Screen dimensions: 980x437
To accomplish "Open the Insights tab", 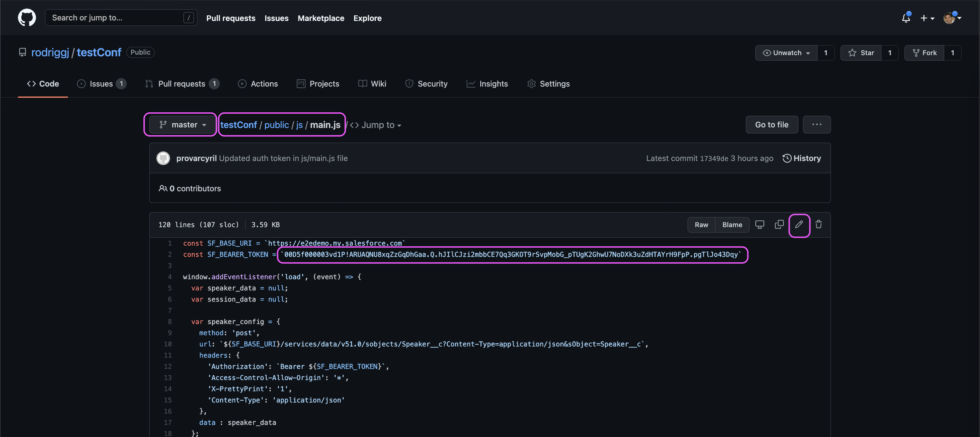I will [487, 84].
